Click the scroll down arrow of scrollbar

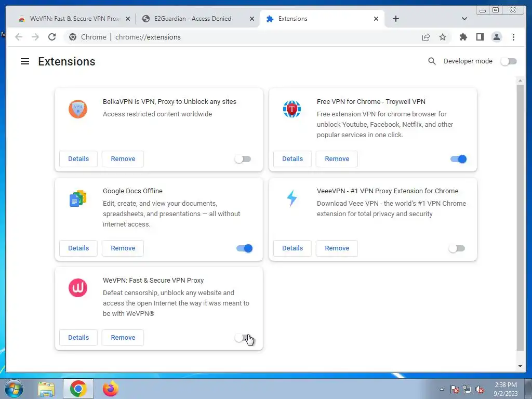520,366
